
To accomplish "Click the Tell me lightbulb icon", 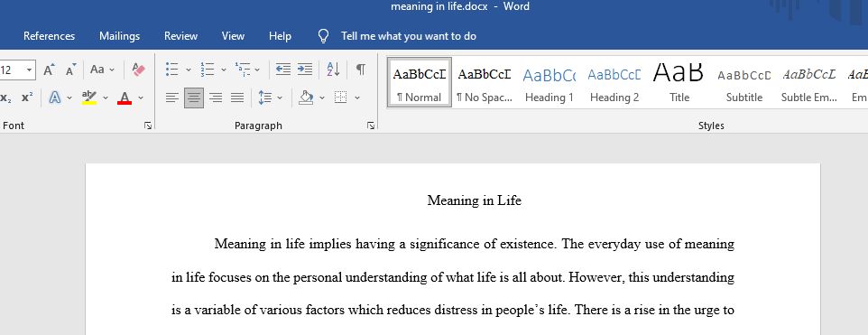I will pyautogui.click(x=323, y=36).
